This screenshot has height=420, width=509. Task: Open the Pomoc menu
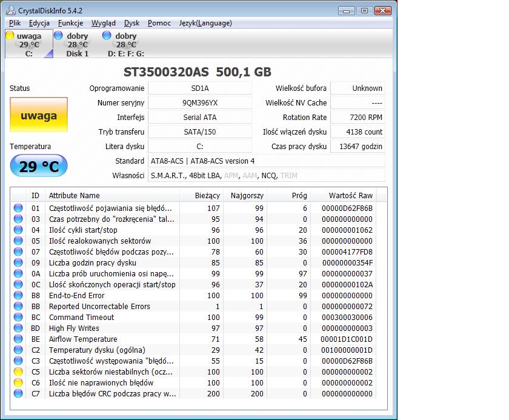click(159, 23)
